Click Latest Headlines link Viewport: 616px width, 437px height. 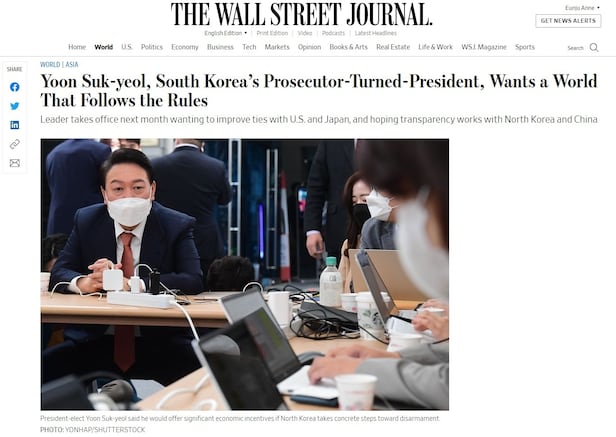pyautogui.click(x=376, y=33)
